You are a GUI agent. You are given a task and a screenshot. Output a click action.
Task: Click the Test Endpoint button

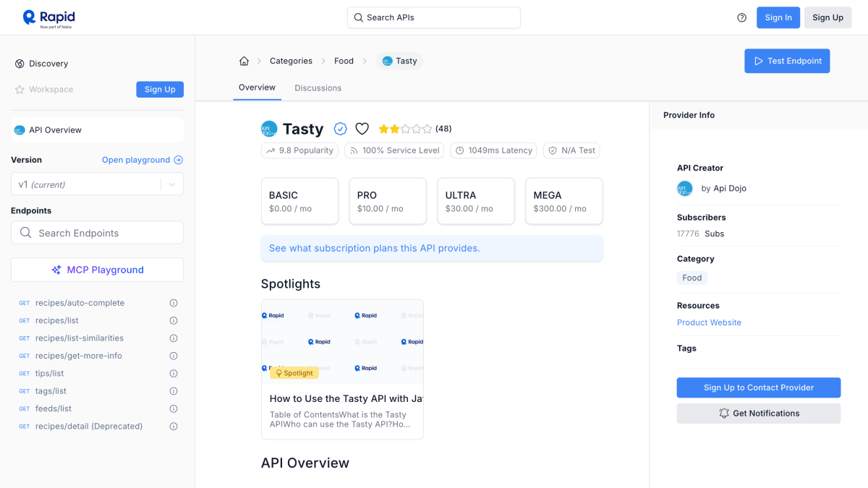787,61
